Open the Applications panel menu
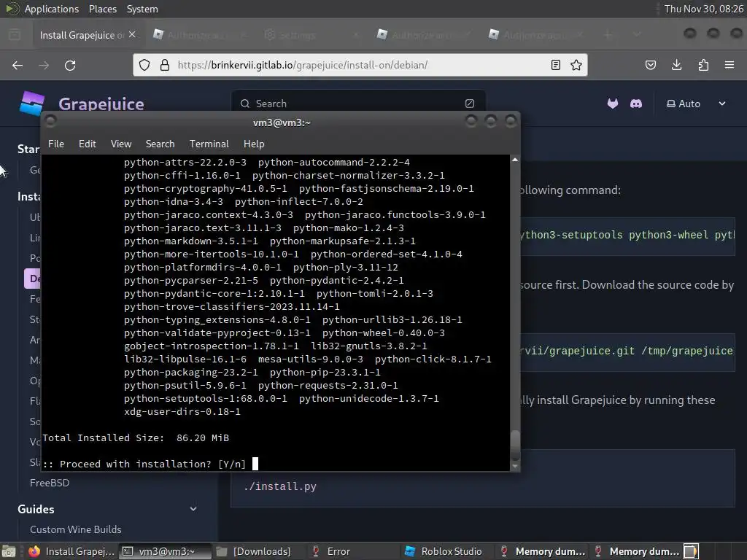The height and width of the screenshot is (560, 747). tap(52, 9)
